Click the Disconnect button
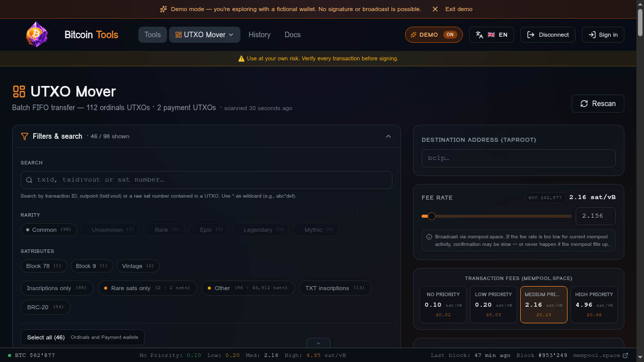This screenshot has height=362, width=644. (548, 35)
